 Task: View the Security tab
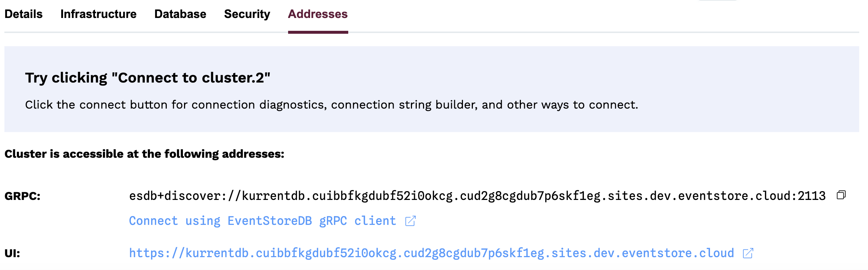point(247,14)
